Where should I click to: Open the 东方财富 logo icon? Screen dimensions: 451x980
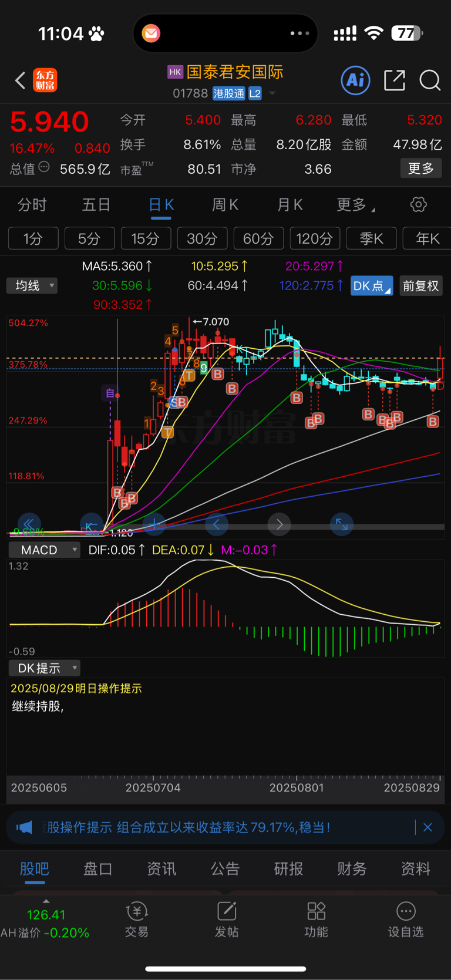(45, 80)
